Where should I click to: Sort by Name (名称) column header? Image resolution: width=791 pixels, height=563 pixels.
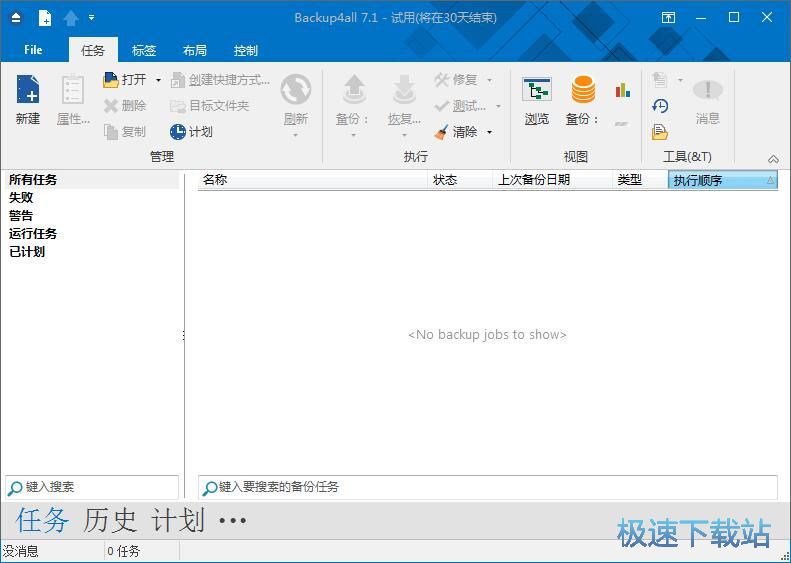(x=313, y=180)
